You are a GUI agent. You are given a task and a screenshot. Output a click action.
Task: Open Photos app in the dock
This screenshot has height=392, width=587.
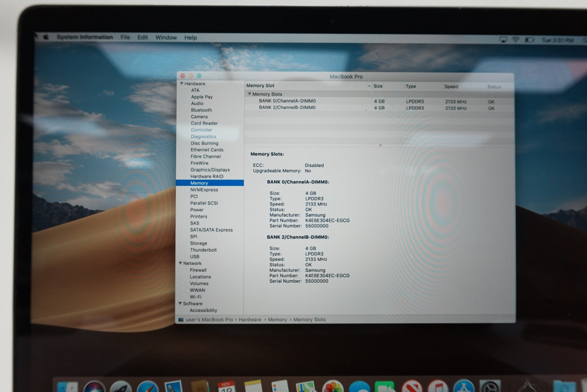(333, 387)
